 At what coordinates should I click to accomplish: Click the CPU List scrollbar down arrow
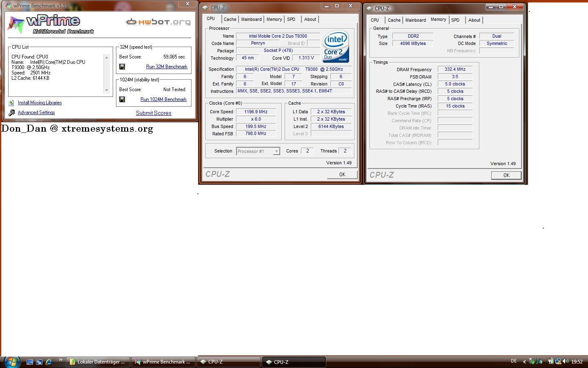click(x=107, y=90)
